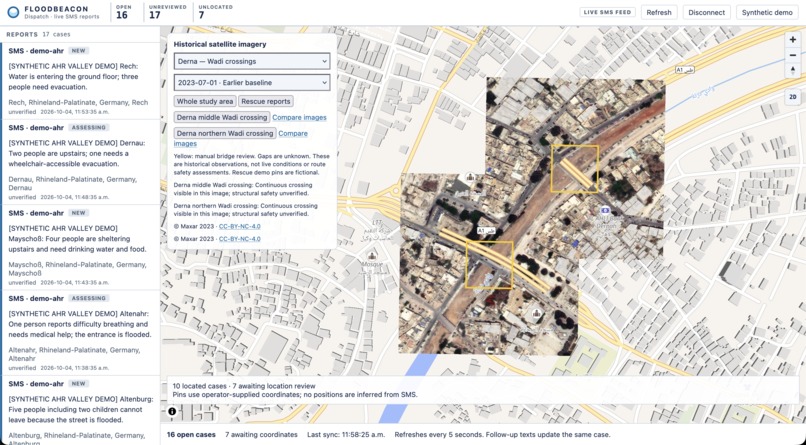Zoom out the map with minus button
Viewport: 806px width, 445px height.
pyautogui.click(x=793, y=55)
